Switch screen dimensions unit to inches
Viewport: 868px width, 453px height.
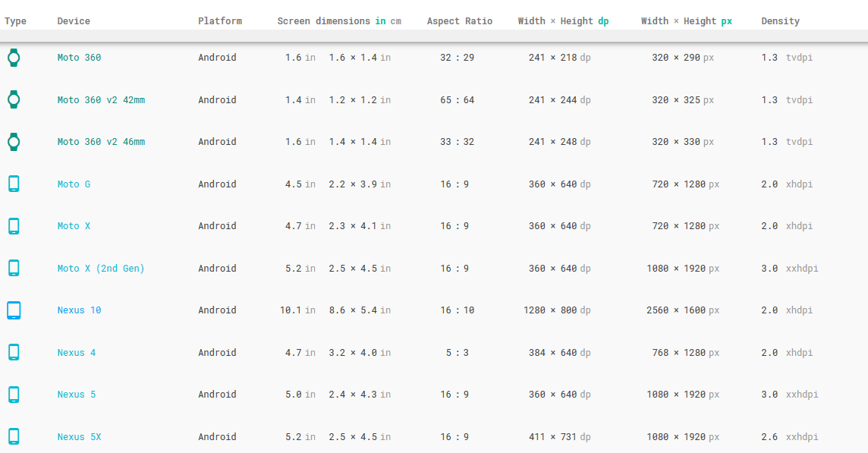point(380,21)
